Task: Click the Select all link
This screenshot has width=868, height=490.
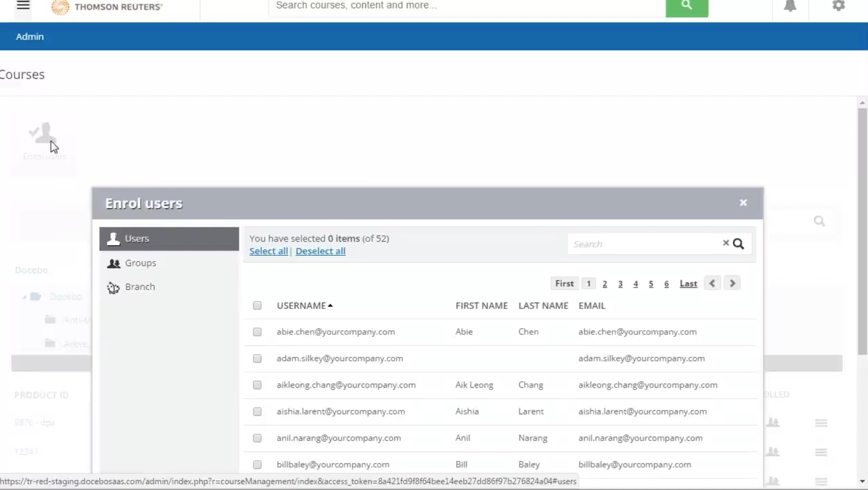Action: (x=268, y=251)
